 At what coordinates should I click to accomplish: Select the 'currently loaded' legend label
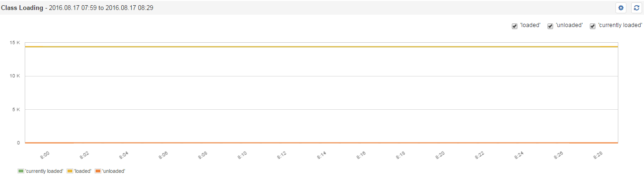(x=44, y=171)
